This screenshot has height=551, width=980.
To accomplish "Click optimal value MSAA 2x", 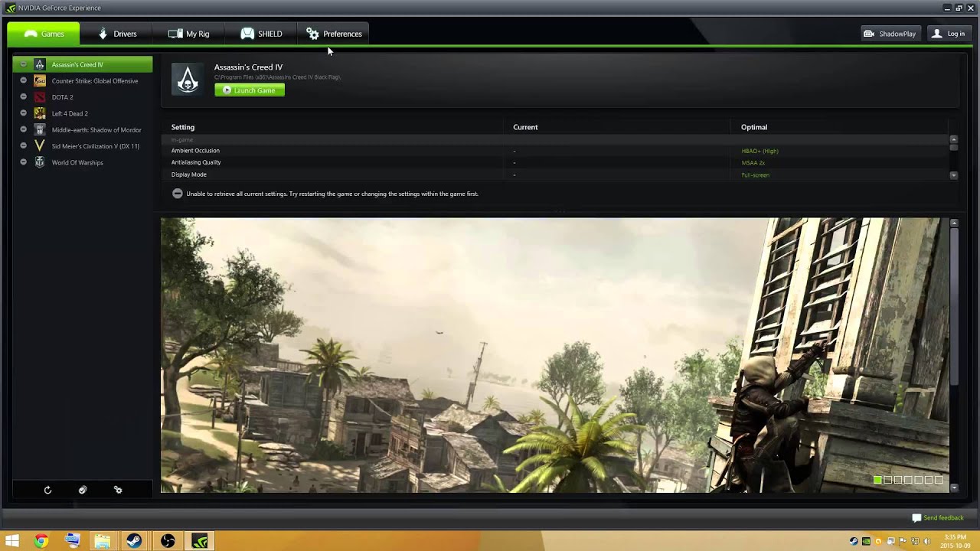I will tap(753, 163).
